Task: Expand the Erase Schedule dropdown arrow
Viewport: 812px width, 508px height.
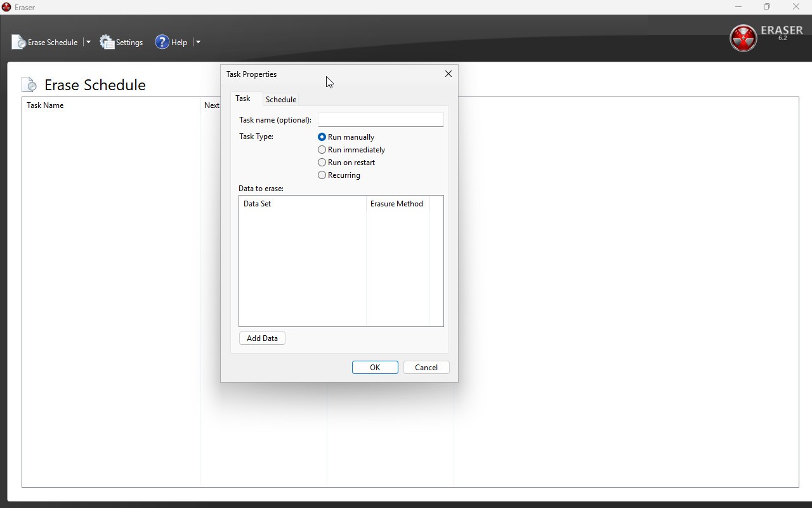Action: pyautogui.click(x=88, y=43)
